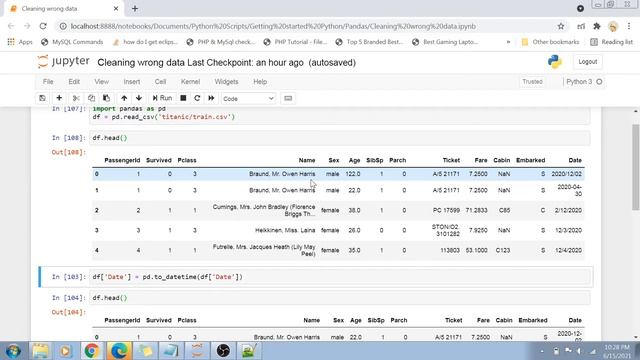
Task: Click the Date value 12/3/2020
Action: (568, 230)
